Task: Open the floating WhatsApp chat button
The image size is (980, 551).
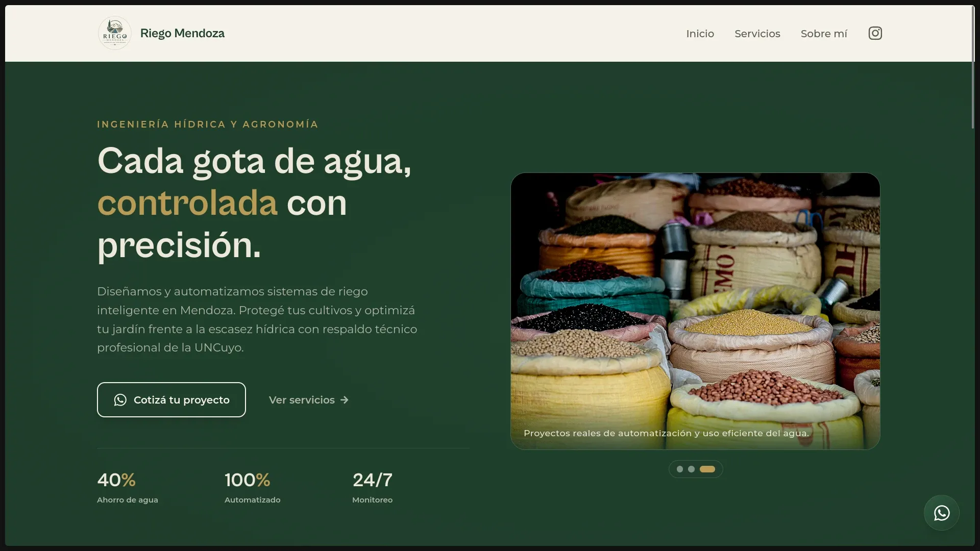Action: pos(942,513)
